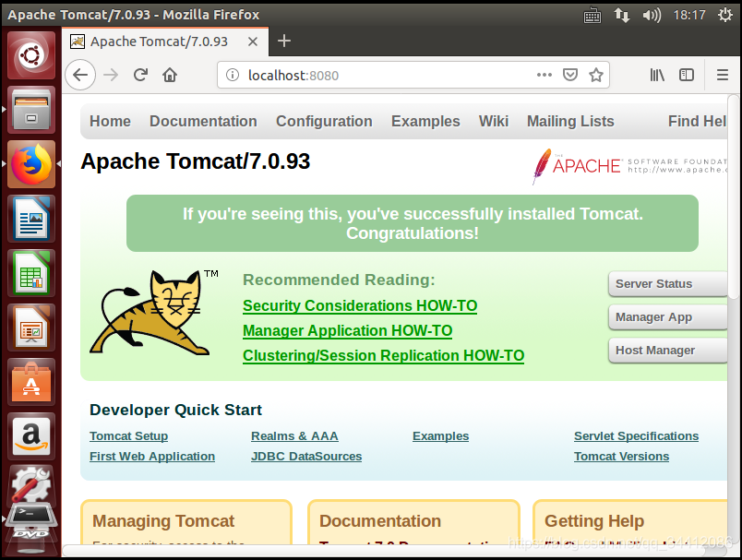Viewport: 742px width, 560px height.
Task: Open Mailing Lists in the navigation bar
Action: [570, 121]
